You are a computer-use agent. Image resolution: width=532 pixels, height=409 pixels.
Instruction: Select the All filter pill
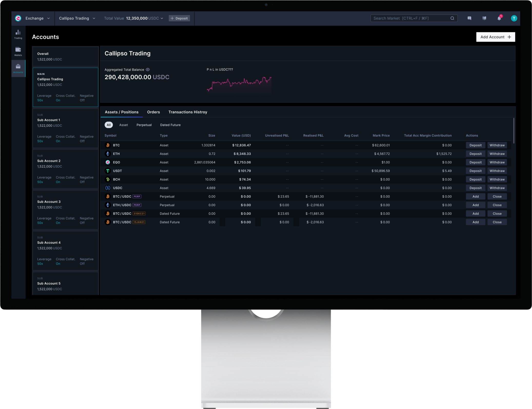click(x=109, y=125)
